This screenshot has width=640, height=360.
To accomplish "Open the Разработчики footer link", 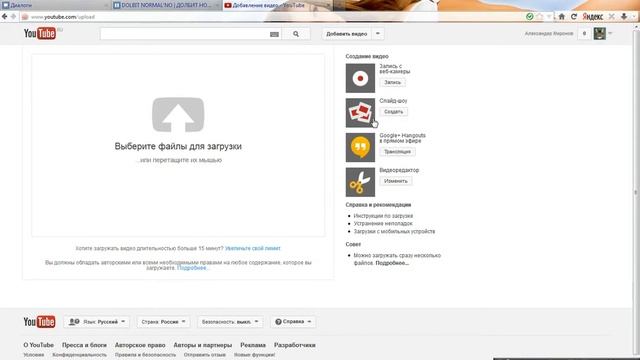I will 295,345.
